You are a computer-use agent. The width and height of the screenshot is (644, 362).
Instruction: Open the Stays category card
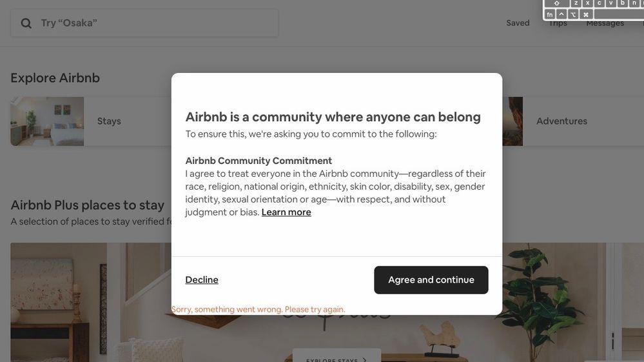coord(91,121)
